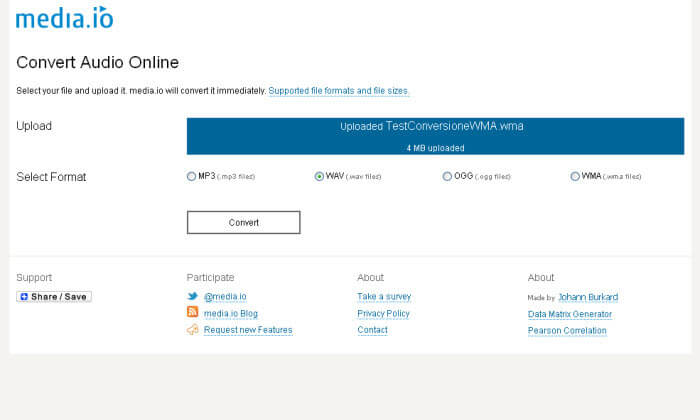This screenshot has width=700, height=420.
Task: Open the Pearson Correlation link
Action: click(567, 331)
